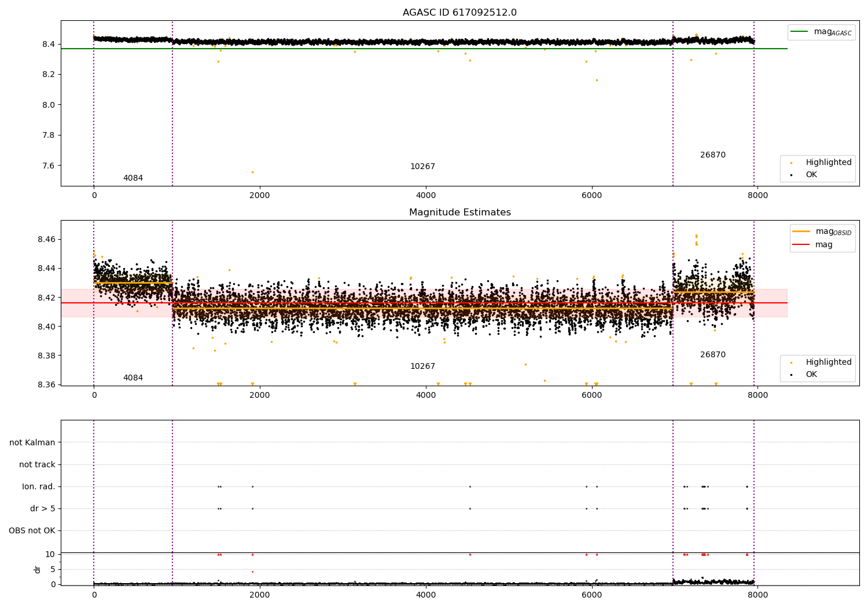
Task: Click the 8.40 y-axis tick label
Action: pos(46,327)
